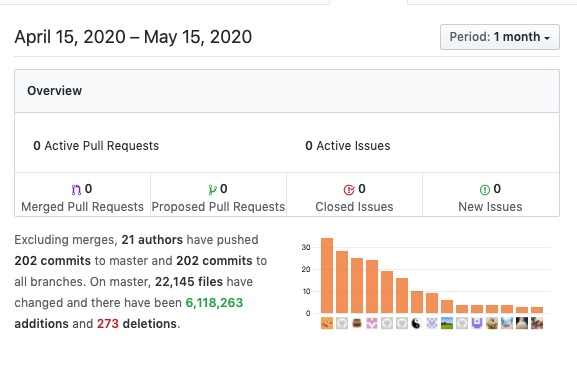This screenshot has height=369, width=577.
Task: Click the green field landscape avatar
Action: point(447,323)
